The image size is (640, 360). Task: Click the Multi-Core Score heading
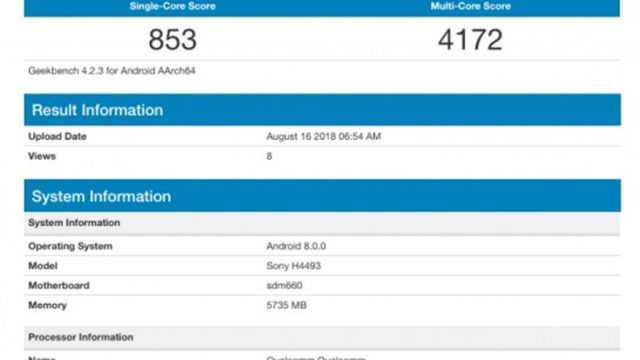pos(471,6)
